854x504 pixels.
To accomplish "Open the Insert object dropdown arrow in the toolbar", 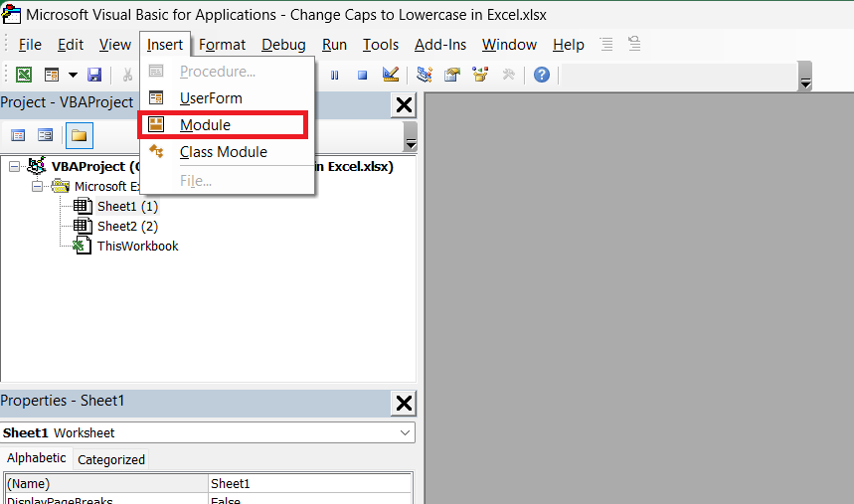I will (73, 75).
